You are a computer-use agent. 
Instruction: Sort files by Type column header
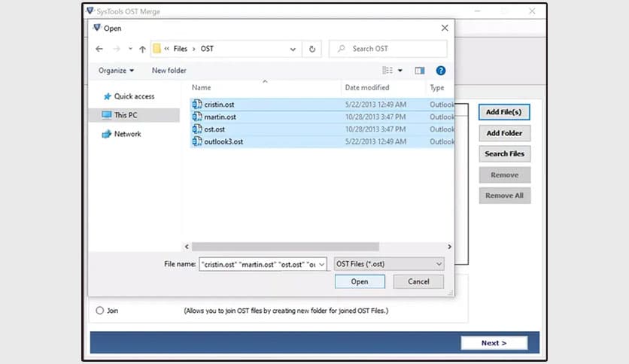(x=437, y=87)
